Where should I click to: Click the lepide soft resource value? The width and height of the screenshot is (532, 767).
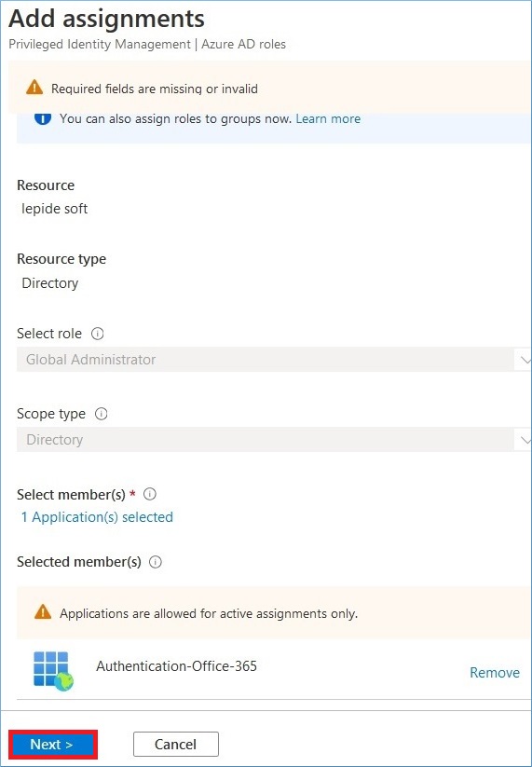click(55, 209)
